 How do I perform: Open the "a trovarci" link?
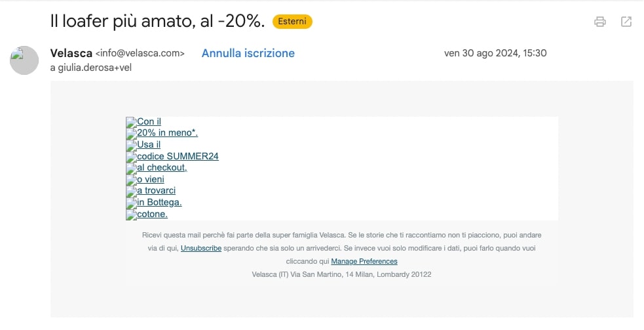[157, 190]
